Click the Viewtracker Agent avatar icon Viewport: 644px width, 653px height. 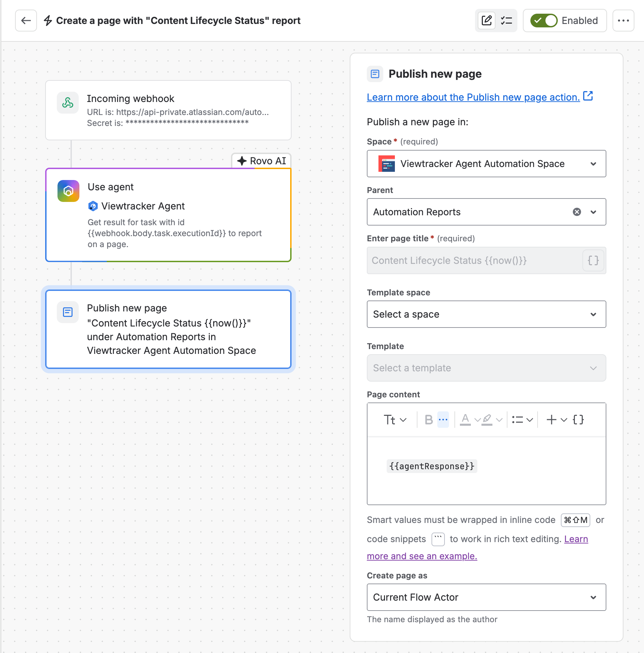(93, 206)
